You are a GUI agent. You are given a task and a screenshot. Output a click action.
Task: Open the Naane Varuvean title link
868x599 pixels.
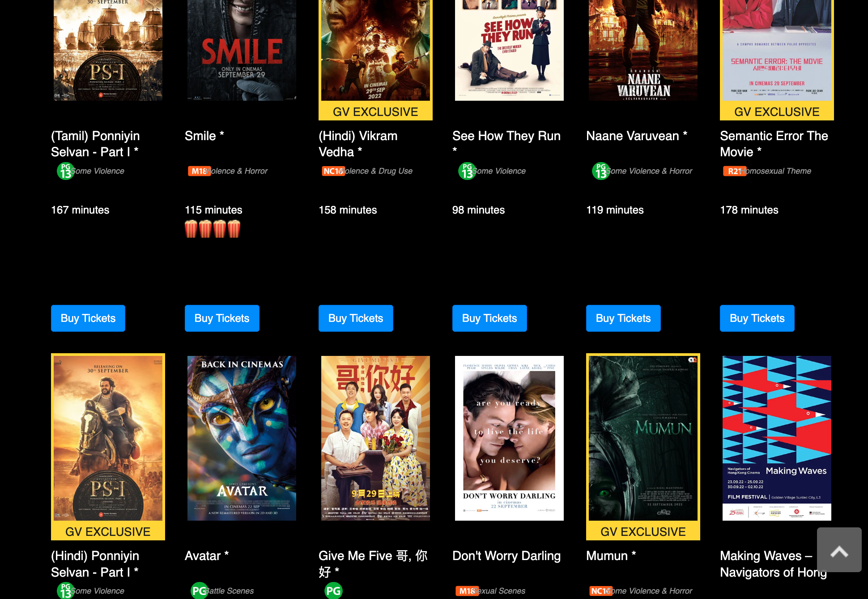pos(637,136)
